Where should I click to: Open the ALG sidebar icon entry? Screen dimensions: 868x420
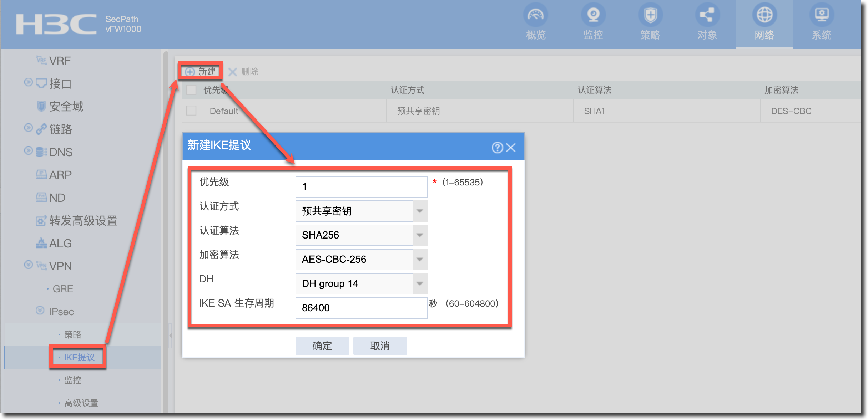[41, 243]
